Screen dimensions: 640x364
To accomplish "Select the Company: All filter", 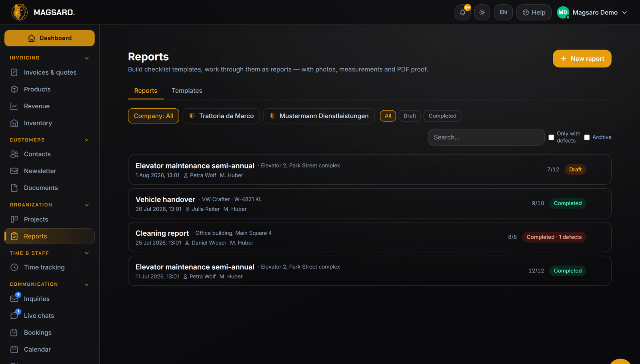I will (x=154, y=116).
